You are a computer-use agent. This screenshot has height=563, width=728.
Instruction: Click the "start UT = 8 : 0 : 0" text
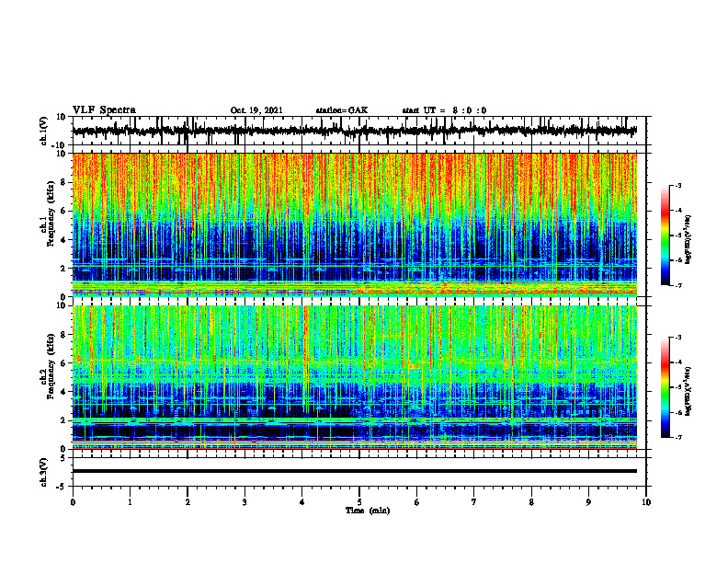444,110
